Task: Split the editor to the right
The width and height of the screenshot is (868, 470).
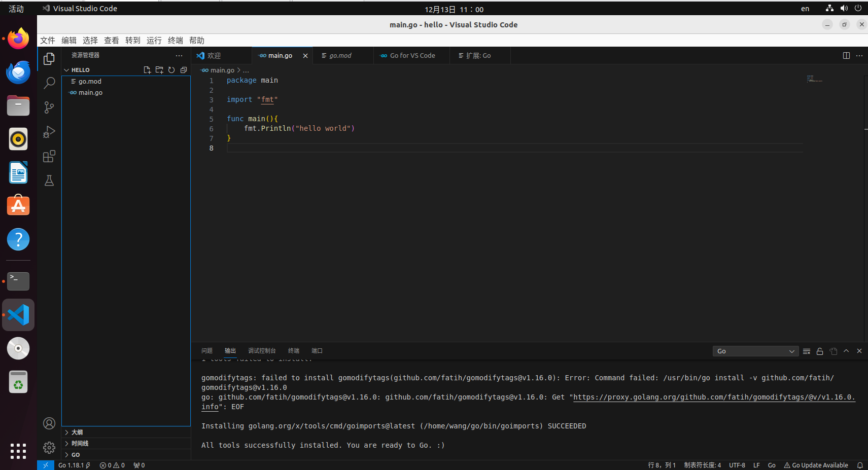Action: [x=846, y=56]
